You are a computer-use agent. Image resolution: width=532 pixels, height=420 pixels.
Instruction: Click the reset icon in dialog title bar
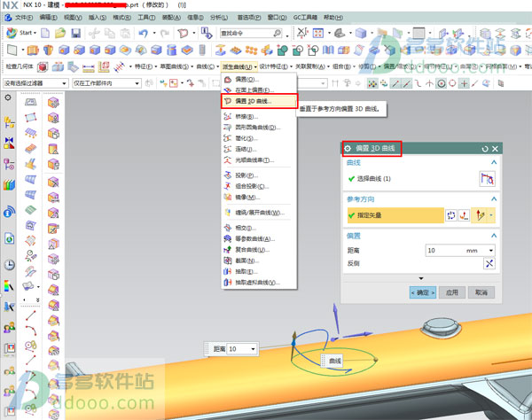point(485,149)
